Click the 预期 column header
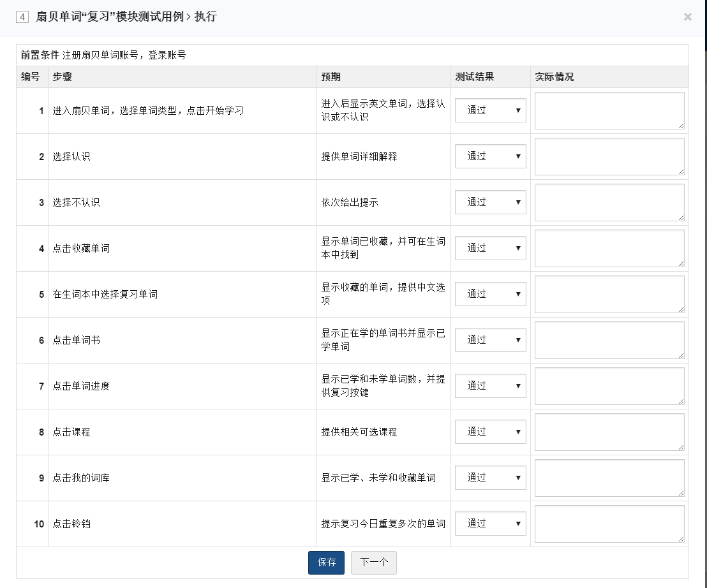707x588 pixels. (x=331, y=77)
